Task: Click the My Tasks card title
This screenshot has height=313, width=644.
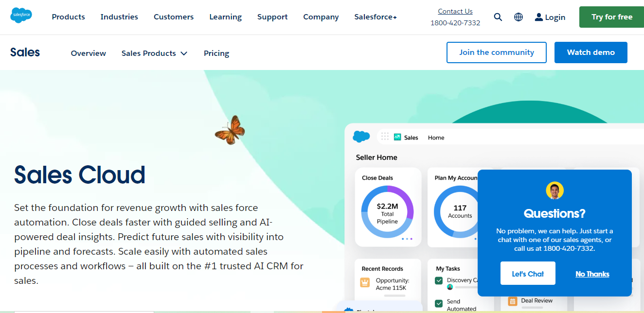Action: [x=448, y=269]
